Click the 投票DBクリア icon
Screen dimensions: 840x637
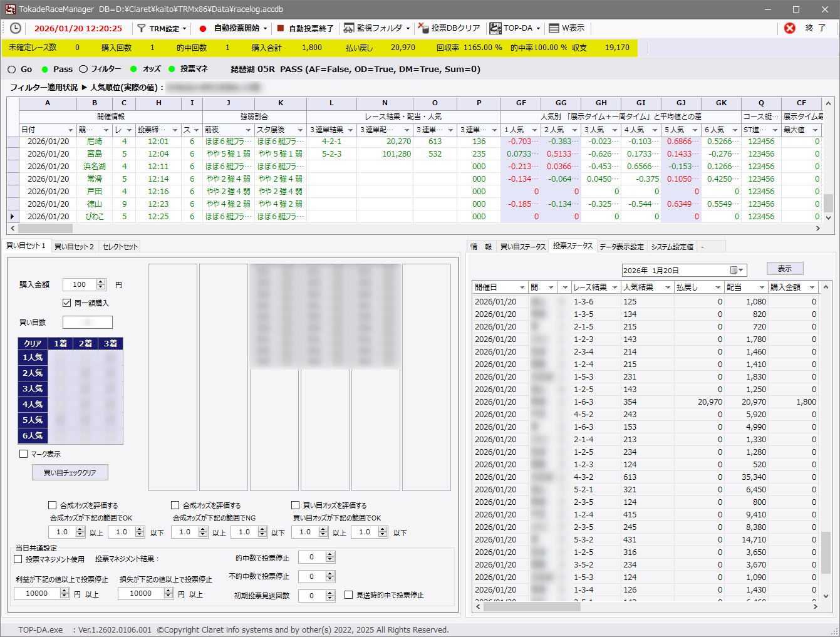pyautogui.click(x=423, y=28)
